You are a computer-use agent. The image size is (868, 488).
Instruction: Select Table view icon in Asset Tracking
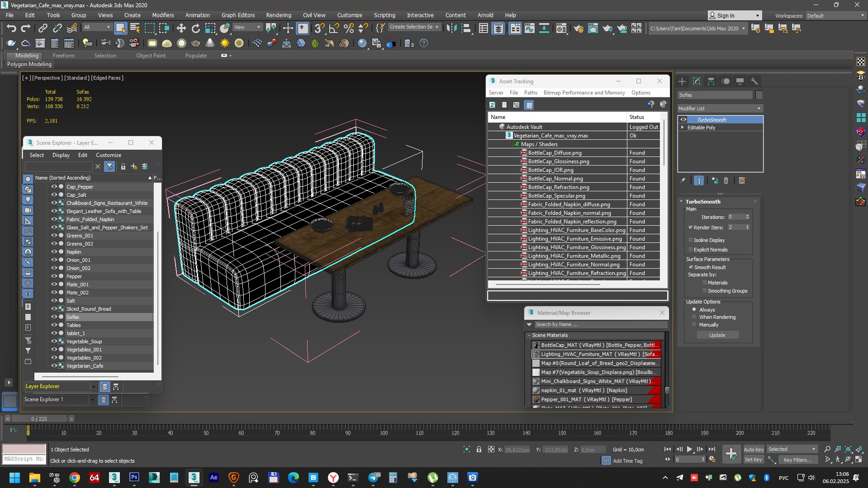click(529, 105)
